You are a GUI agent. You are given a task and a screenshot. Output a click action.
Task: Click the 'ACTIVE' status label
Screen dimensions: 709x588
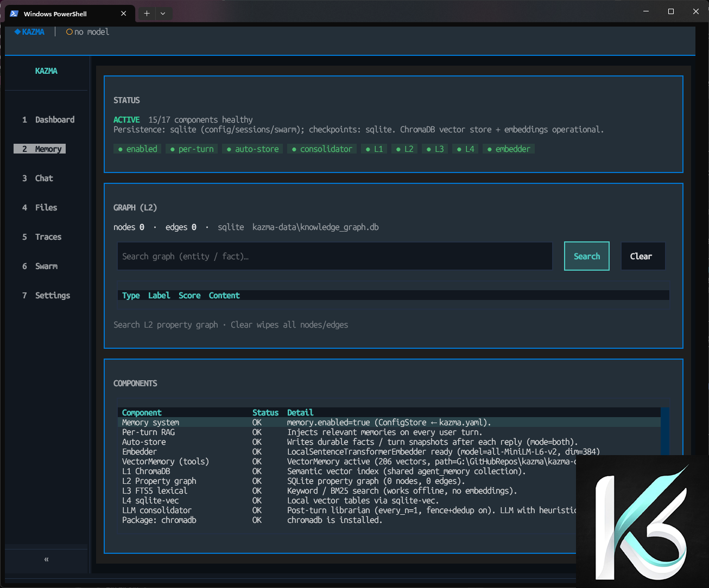coord(126,120)
